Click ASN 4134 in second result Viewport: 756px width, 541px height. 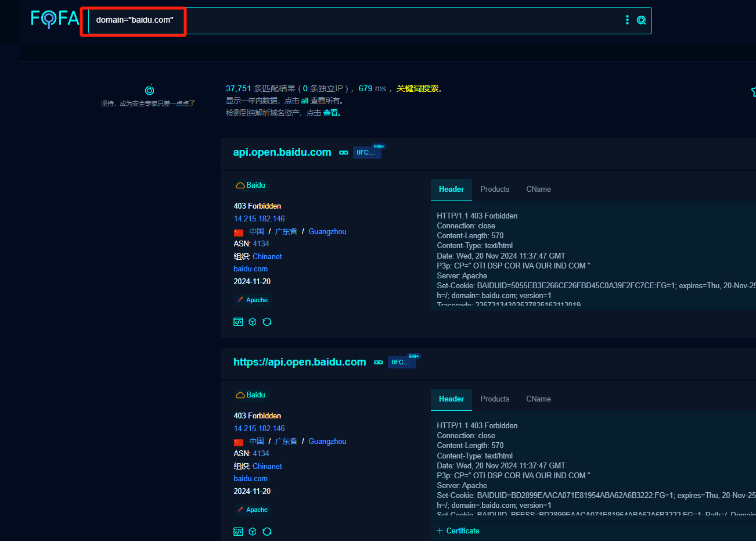click(261, 453)
